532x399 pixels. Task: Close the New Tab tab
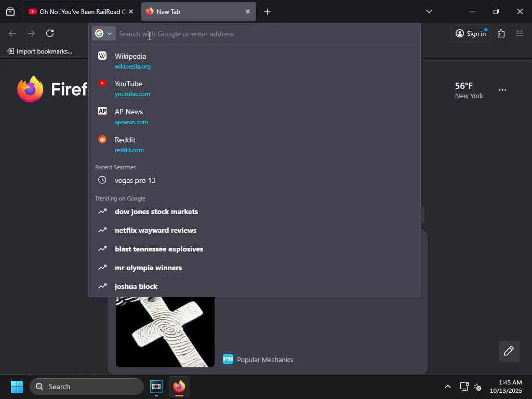coord(248,11)
